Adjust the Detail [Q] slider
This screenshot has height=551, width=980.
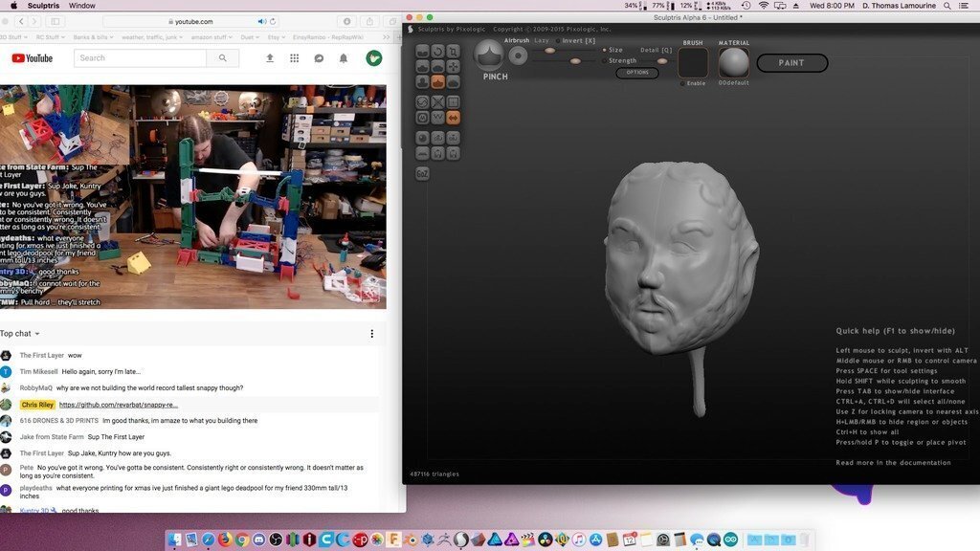click(x=662, y=60)
